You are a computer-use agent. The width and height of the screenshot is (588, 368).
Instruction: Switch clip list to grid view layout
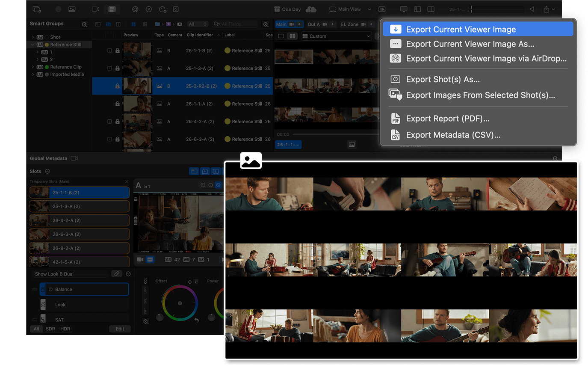145,24
